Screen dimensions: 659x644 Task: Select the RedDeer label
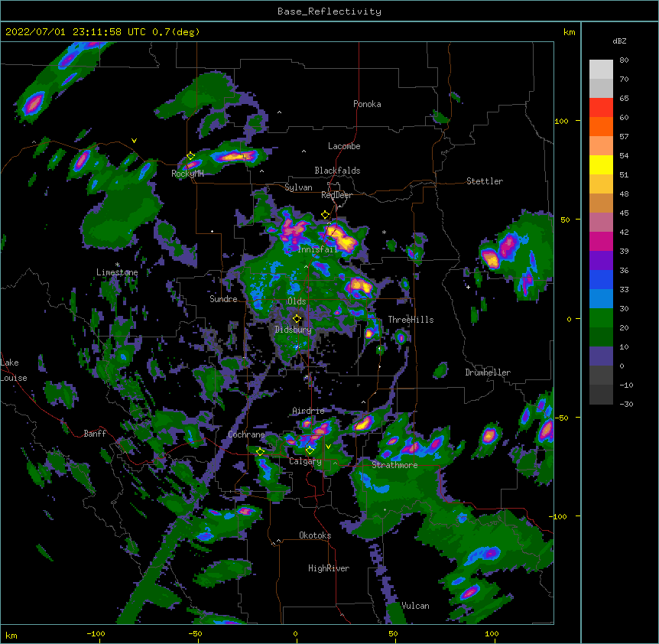point(336,195)
